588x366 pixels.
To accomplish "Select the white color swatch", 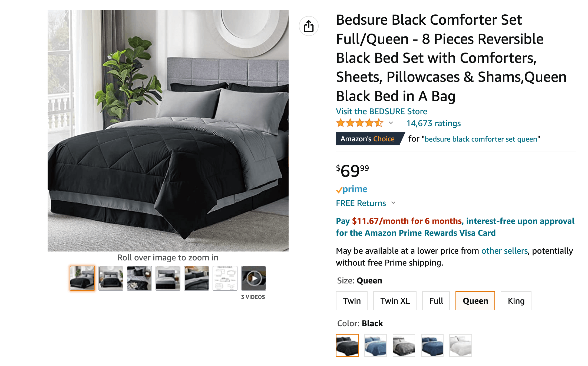I will [x=461, y=345].
